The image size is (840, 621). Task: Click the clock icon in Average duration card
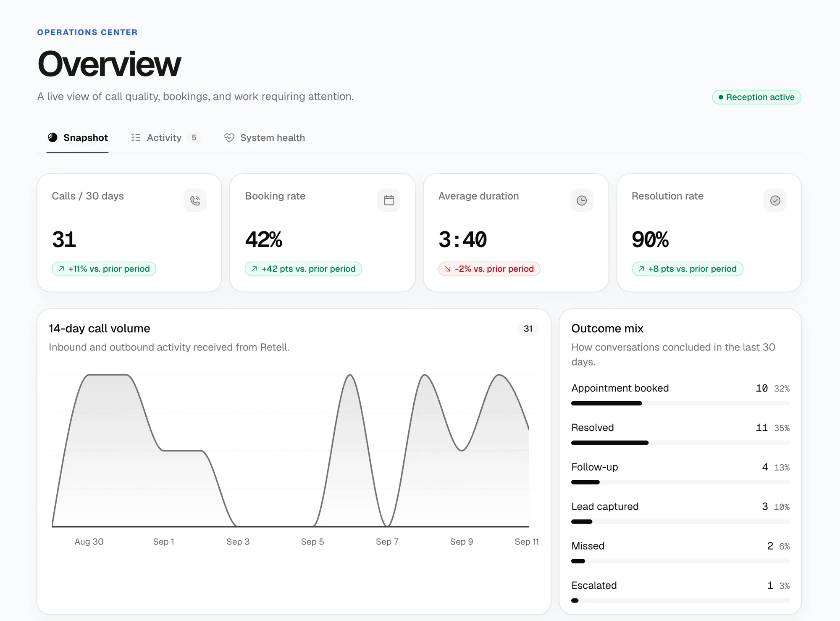pos(582,200)
